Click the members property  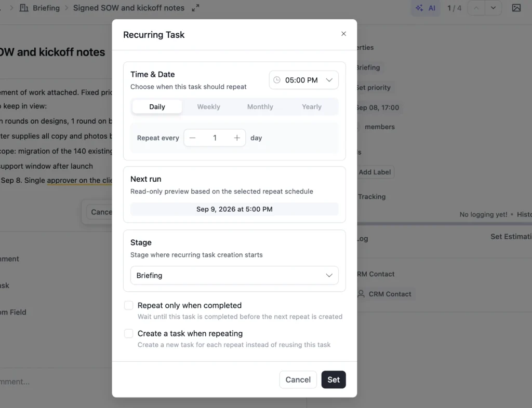(x=380, y=127)
